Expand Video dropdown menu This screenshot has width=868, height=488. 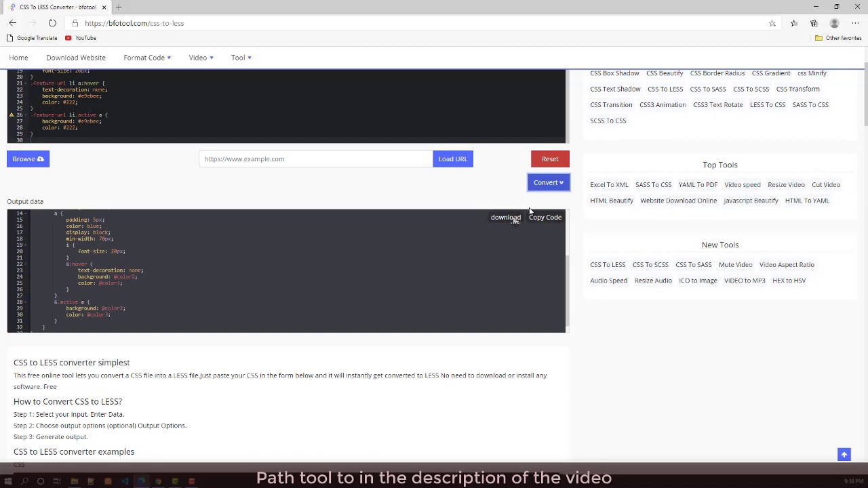click(x=201, y=58)
